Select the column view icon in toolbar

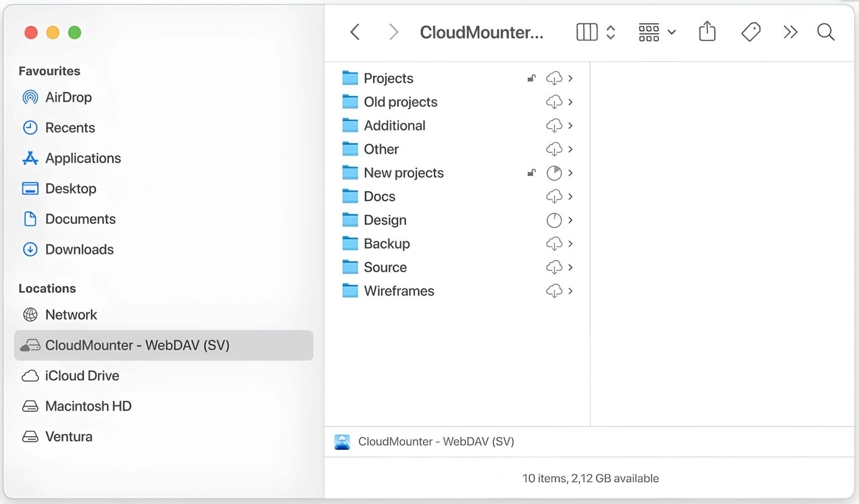tap(586, 32)
